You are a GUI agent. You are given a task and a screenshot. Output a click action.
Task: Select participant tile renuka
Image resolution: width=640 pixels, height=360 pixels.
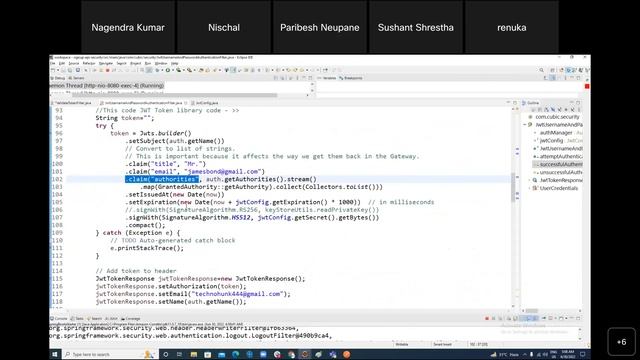512,27
